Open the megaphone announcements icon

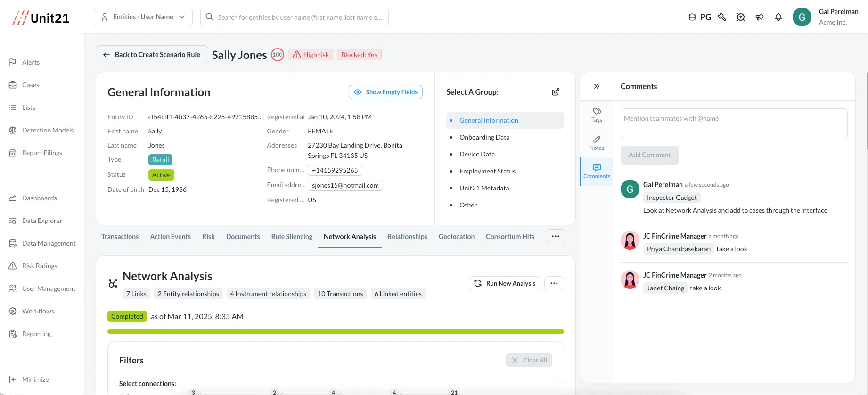[x=760, y=17]
